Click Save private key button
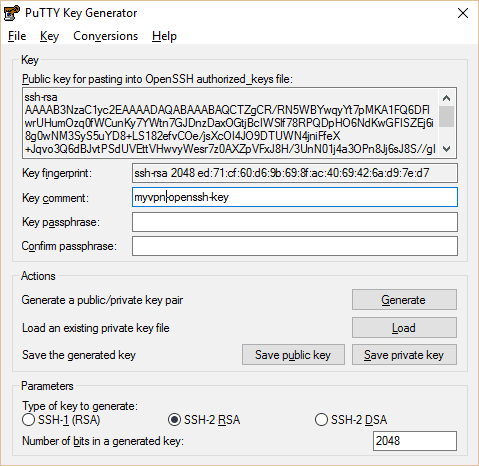 [x=404, y=355]
